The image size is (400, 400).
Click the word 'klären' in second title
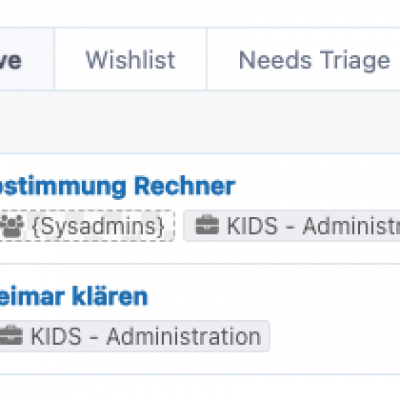pyautogui.click(x=110, y=297)
